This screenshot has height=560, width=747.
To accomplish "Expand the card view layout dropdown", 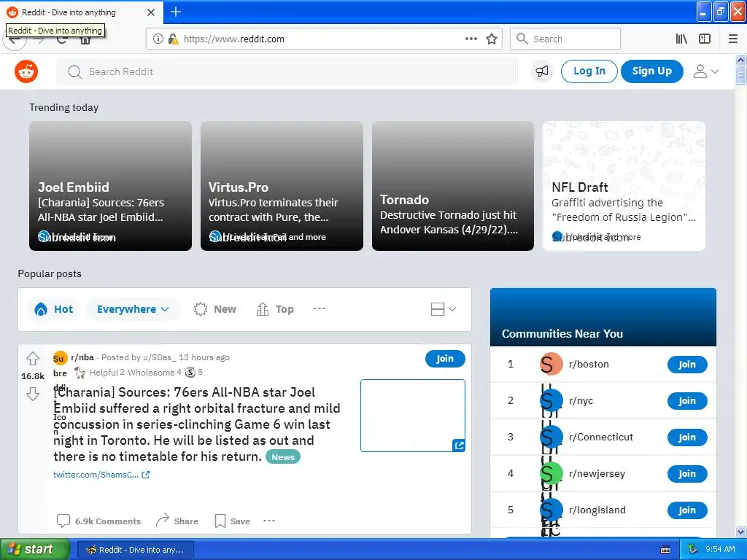I will point(443,309).
